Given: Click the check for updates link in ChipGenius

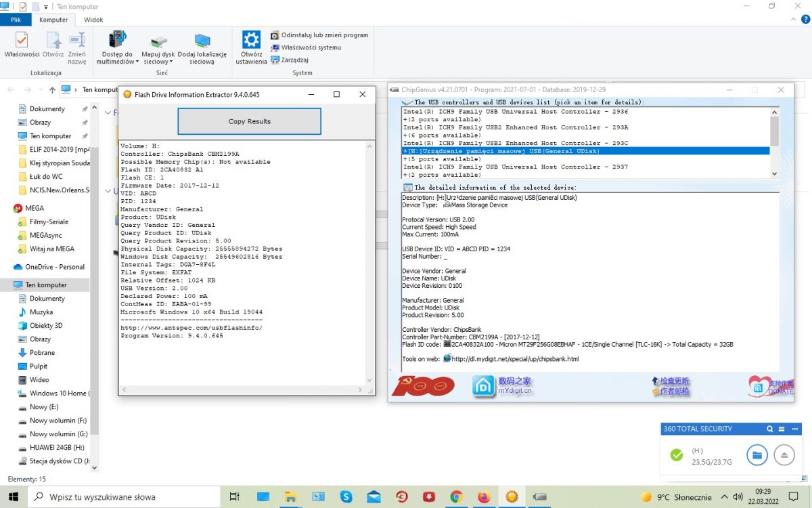Looking at the screenshot, I should click(x=671, y=381).
